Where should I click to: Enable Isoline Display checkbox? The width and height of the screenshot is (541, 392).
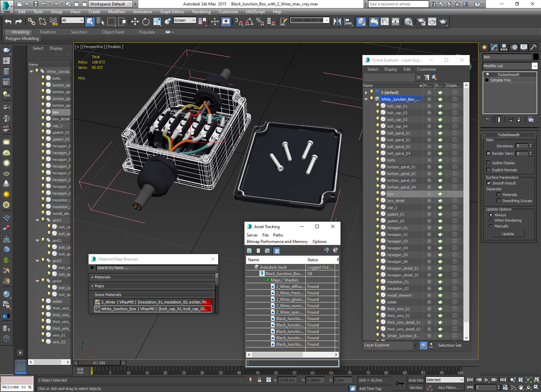click(x=488, y=163)
